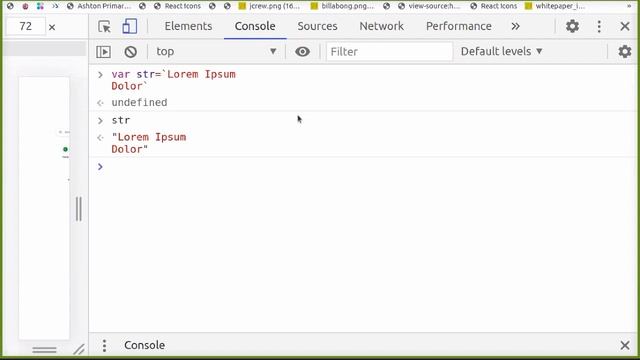Show the console sidebar
The width and height of the screenshot is (640, 360).
click(x=103, y=52)
